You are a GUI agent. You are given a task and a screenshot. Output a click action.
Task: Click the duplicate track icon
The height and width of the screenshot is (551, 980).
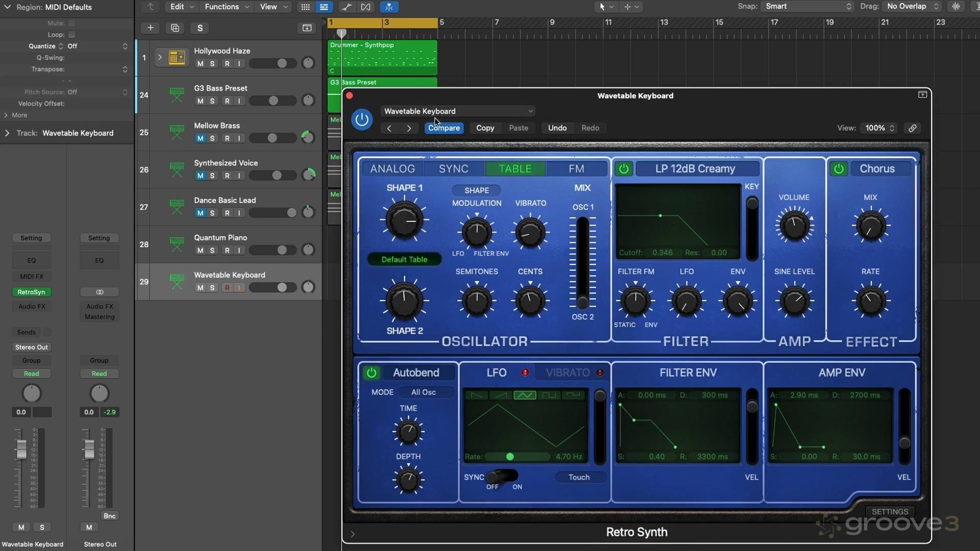point(175,28)
